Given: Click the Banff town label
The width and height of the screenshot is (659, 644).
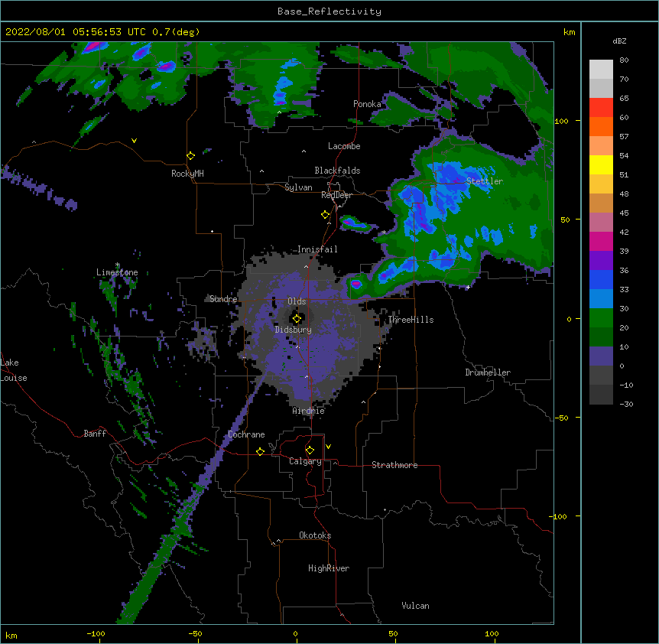Looking at the screenshot, I should [95, 434].
